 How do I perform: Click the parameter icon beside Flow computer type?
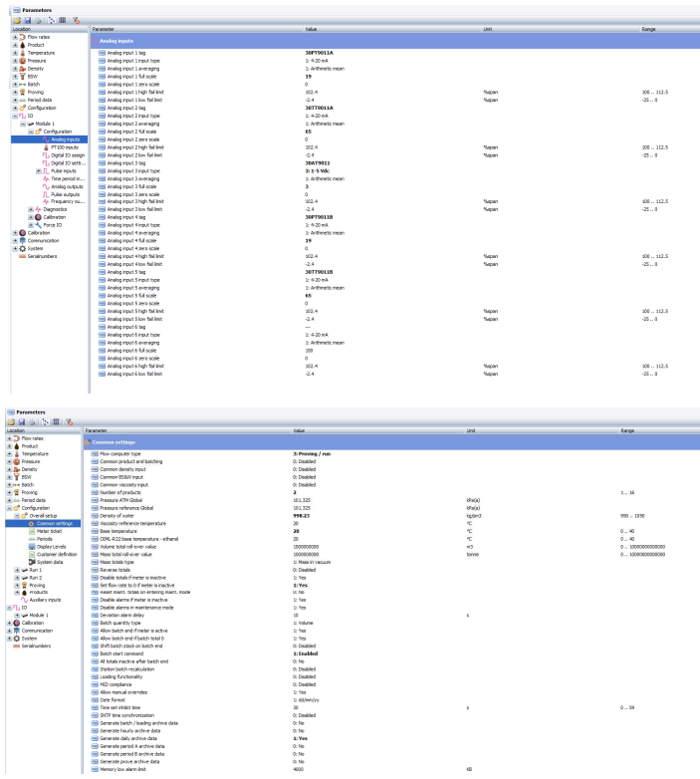point(95,453)
